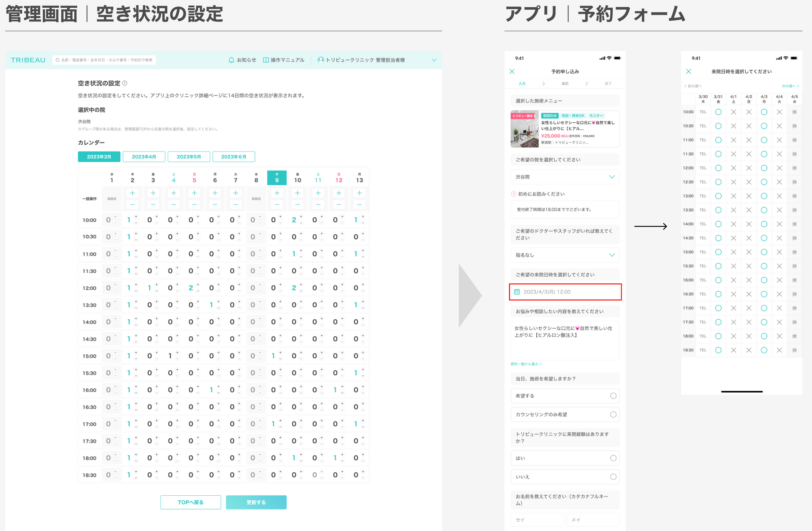Close the 予約申し込み form with X icon

[512, 72]
